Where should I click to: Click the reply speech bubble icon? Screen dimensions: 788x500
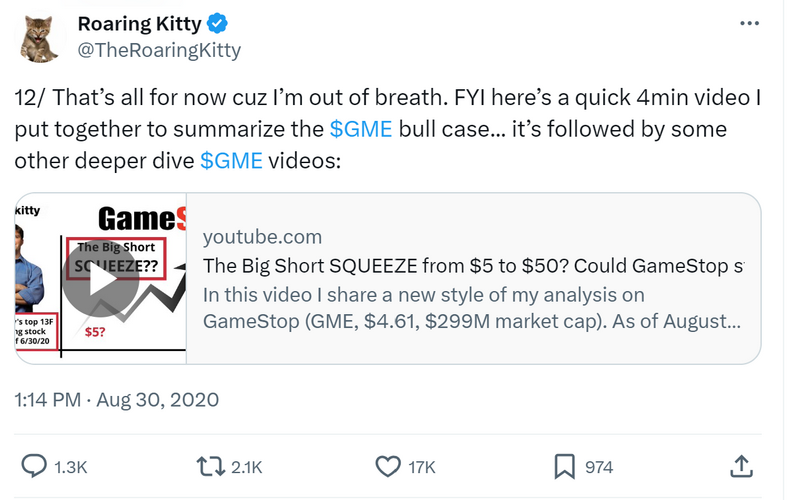(x=34, y=466)
